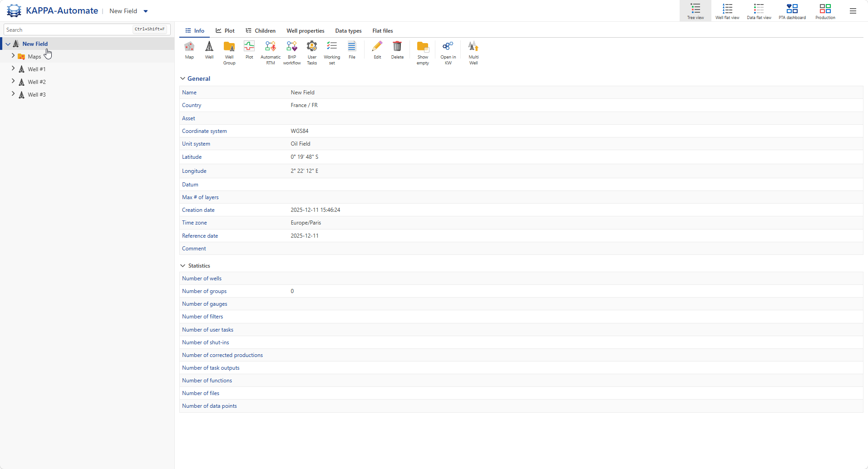Screen dimensions: 868x469
Task: Add a new Well from the toolbar
Action: pyautogui.click(x=209, y=50)
